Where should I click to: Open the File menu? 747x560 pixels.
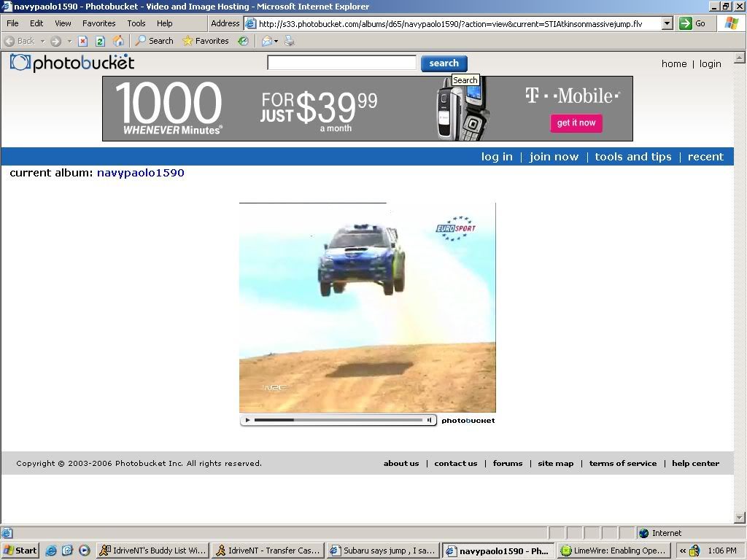click(12, 23)
